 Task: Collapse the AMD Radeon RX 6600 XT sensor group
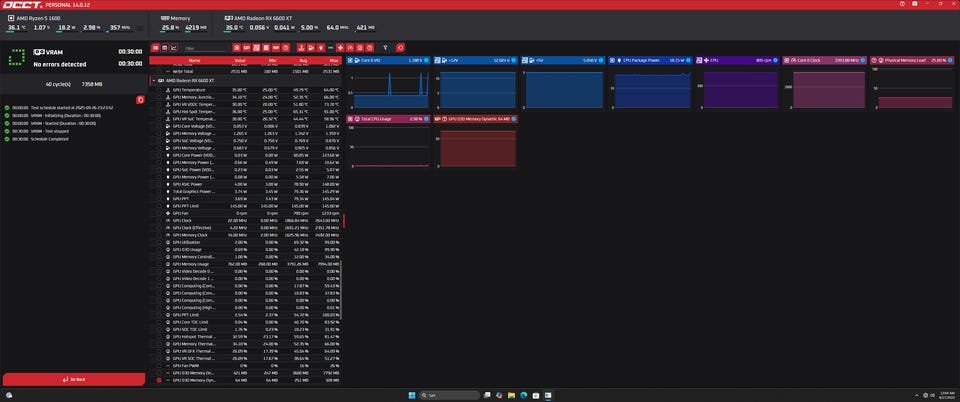(152, 80)
